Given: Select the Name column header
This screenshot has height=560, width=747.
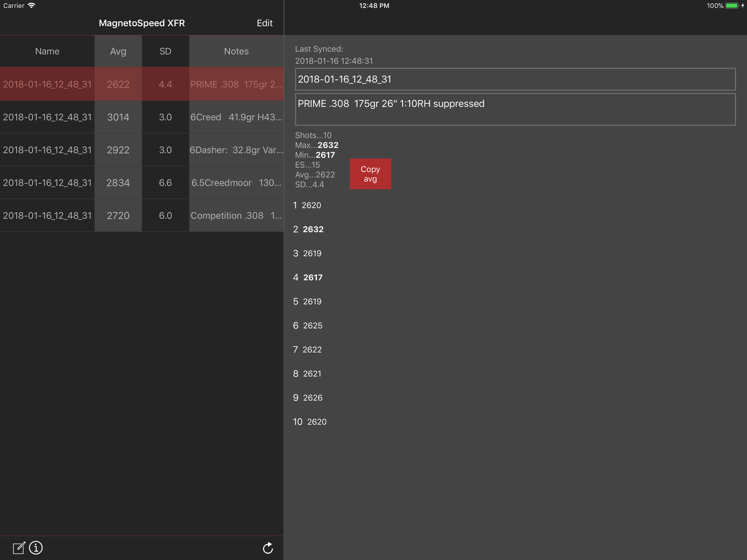Looking at the screenshot, I should tap(47, 51).
